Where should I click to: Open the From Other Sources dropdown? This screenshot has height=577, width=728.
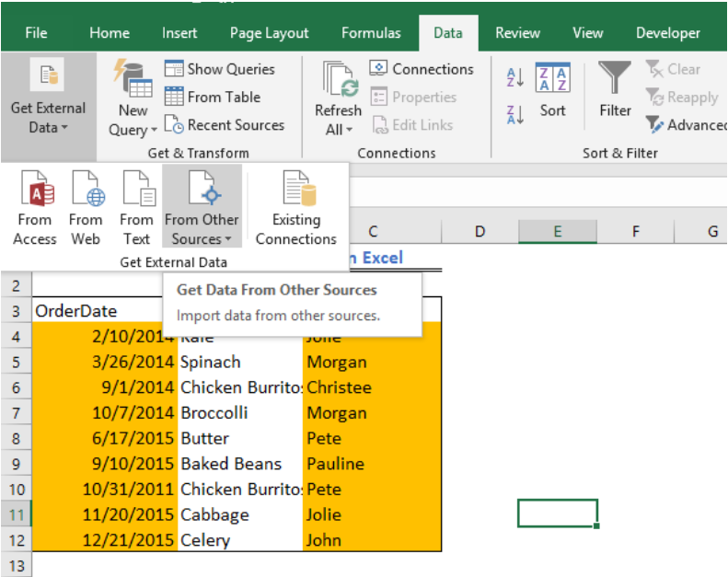click(x=202, y=208)
